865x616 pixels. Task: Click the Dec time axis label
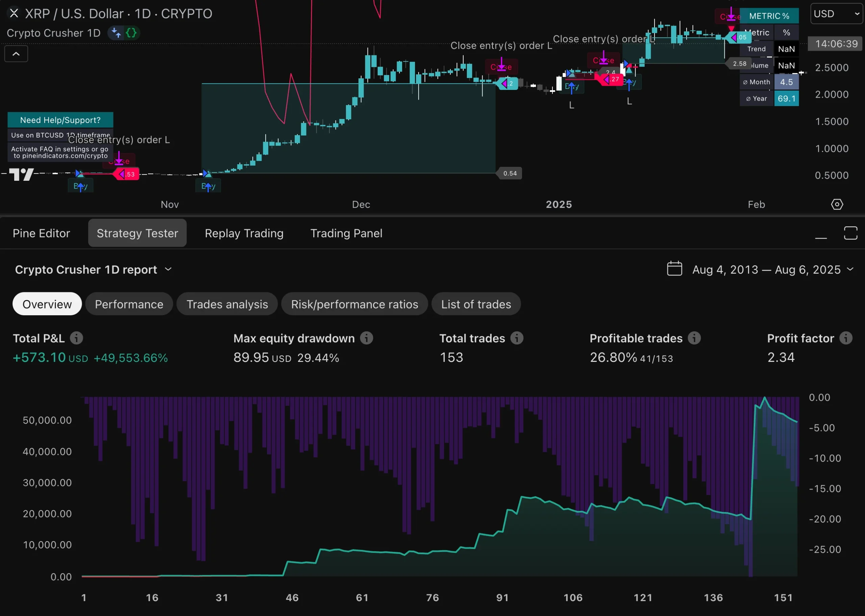tap(361, 205)
